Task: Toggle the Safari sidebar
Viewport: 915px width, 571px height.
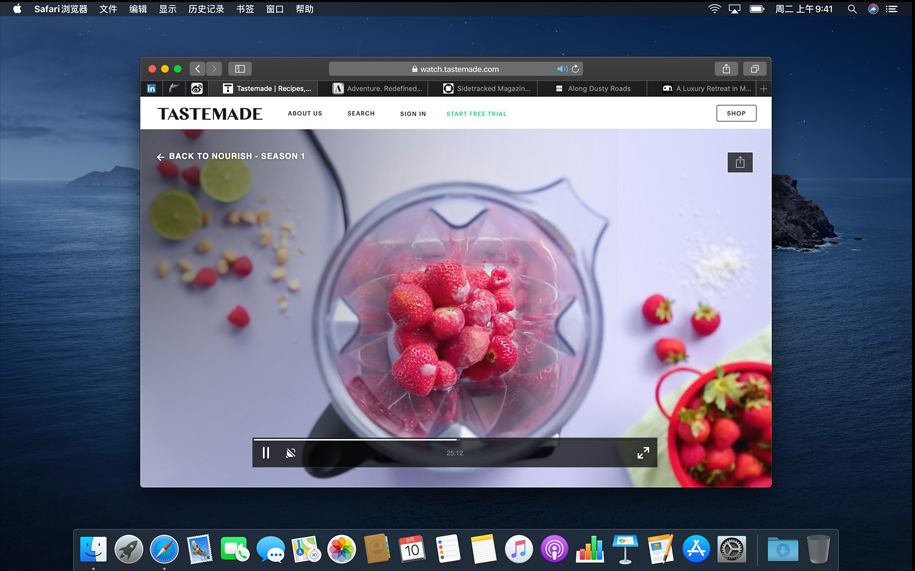Action: pos(240,69)
